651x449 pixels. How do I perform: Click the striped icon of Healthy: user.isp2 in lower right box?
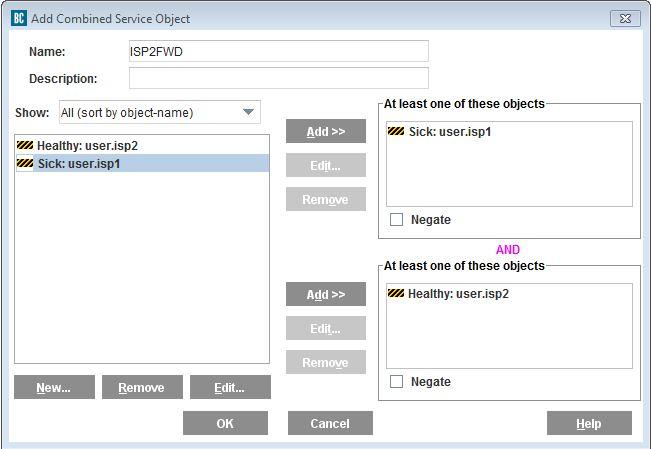pyautogui.click(x=396, y=293)
